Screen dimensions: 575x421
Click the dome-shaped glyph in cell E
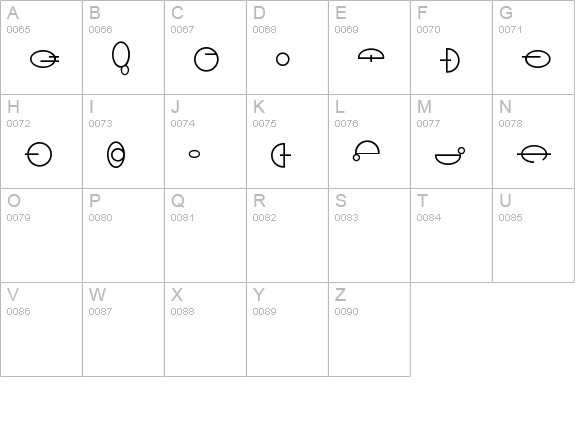[x=371, y=55]
